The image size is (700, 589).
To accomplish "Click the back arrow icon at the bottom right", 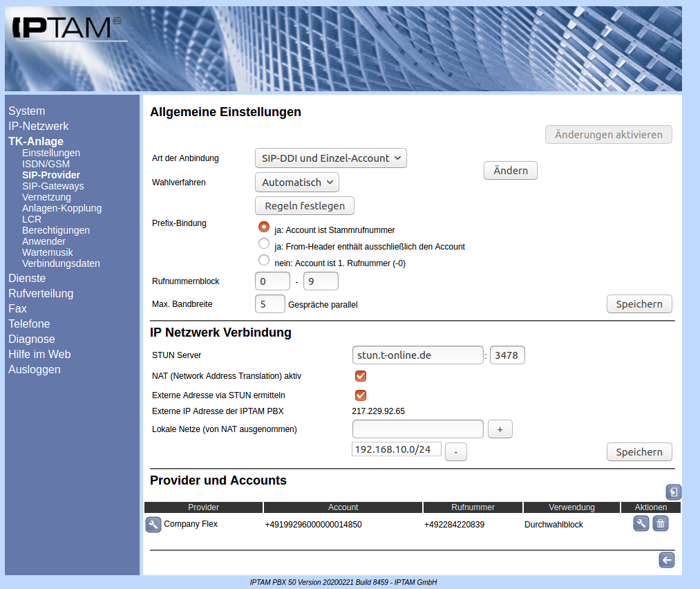I will point(666,560).
